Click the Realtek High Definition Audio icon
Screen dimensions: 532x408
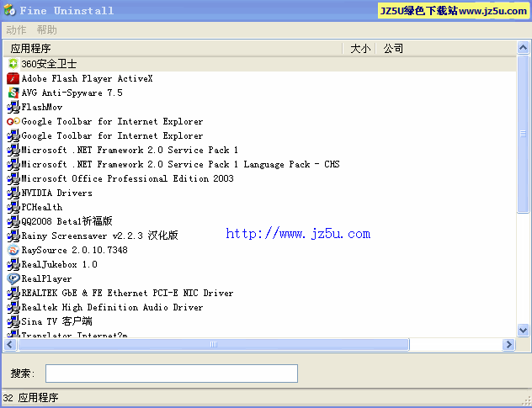(x=13, y=307)
